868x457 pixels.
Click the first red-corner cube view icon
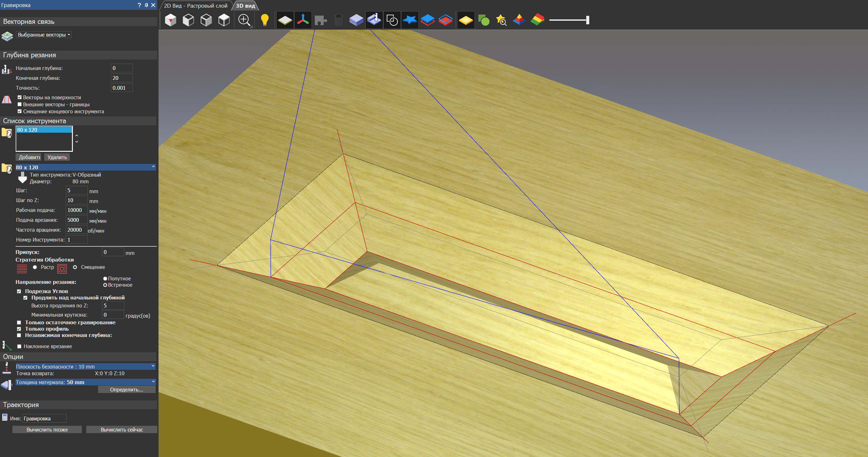(171, 20)
